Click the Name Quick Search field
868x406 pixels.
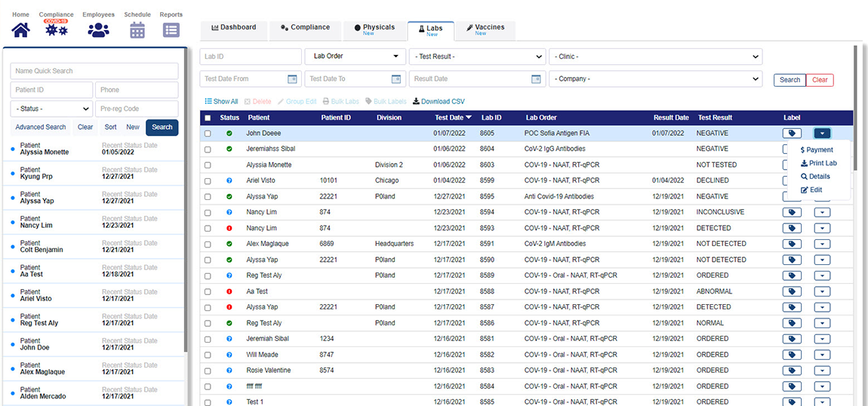pos(94,71)
